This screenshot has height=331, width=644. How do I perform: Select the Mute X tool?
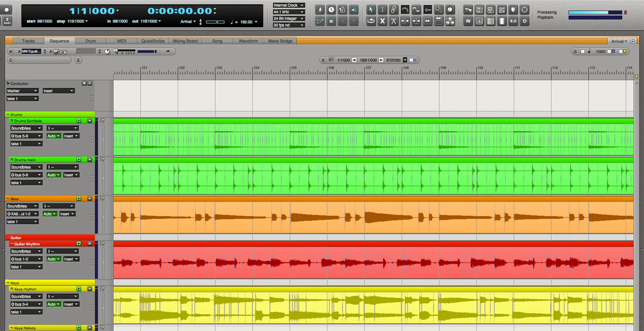(x=382, y=21)
